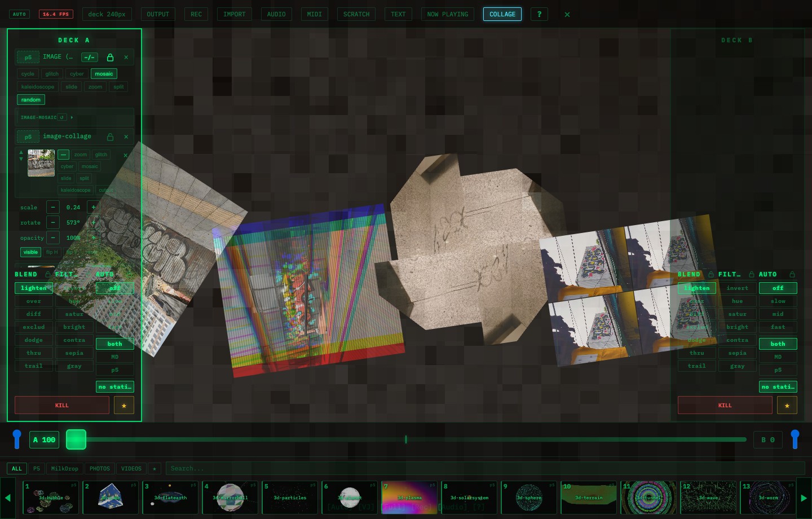
Task: Click the crossfader center marker
Action: pos(406,439)
